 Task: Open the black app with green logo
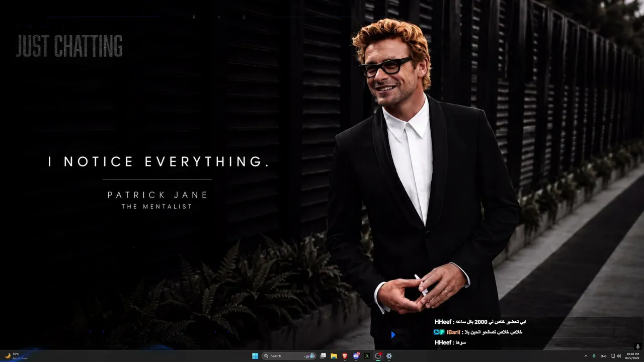[x=367, y=356]
